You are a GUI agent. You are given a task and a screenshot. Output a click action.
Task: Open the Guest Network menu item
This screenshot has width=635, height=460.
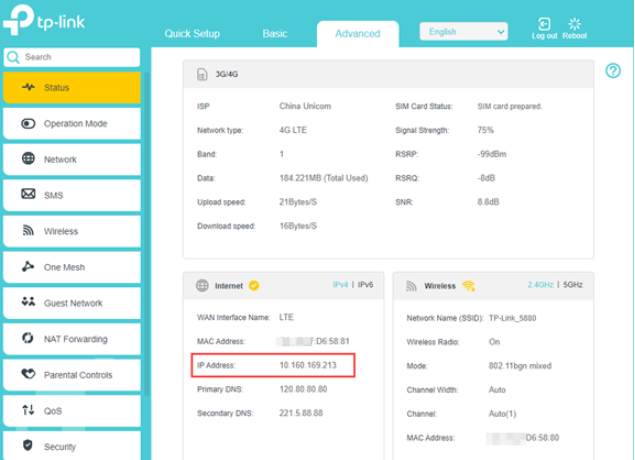pyautogui.click(x=72, y=303)
